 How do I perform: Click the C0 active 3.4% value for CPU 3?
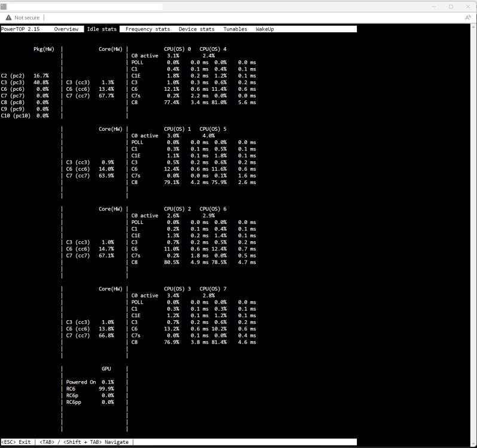tap(173, 296)
